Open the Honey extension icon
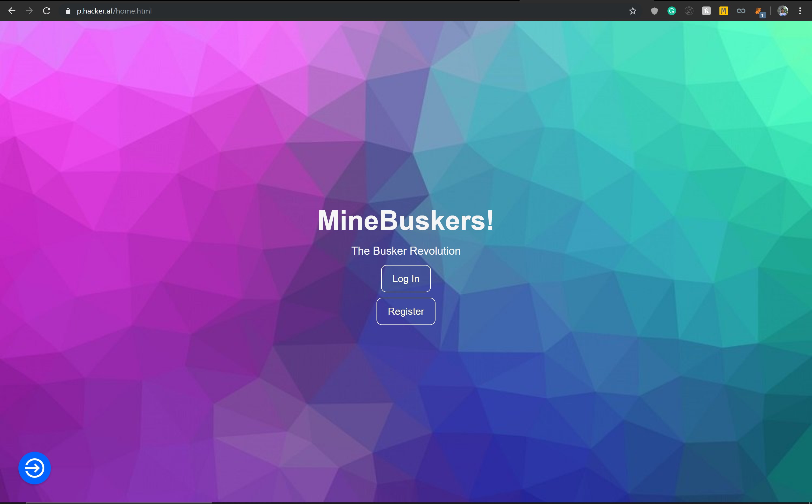This screenshot has width=812, height=504. (706, 11)
